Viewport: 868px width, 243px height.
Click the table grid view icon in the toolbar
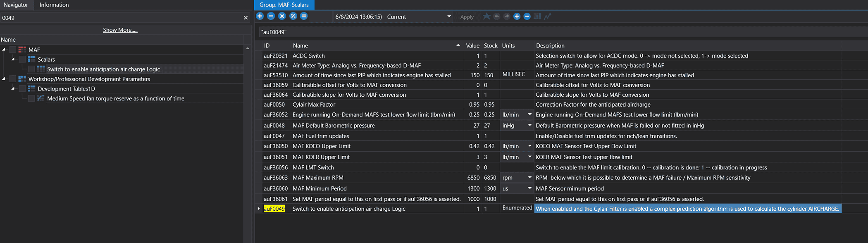point(537,17)
